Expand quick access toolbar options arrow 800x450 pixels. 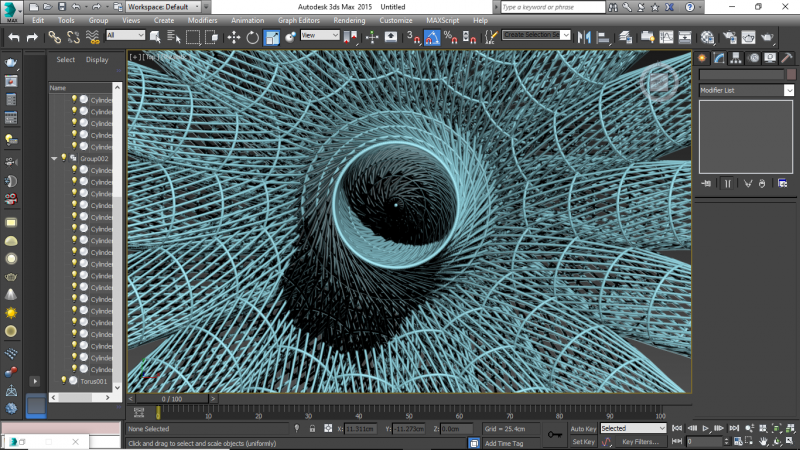[206, 7]
